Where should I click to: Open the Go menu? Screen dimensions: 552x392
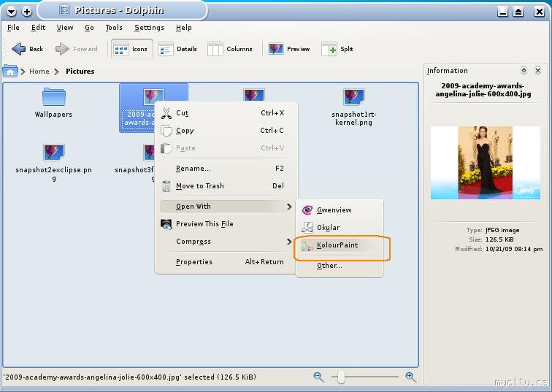click(89, 28)
